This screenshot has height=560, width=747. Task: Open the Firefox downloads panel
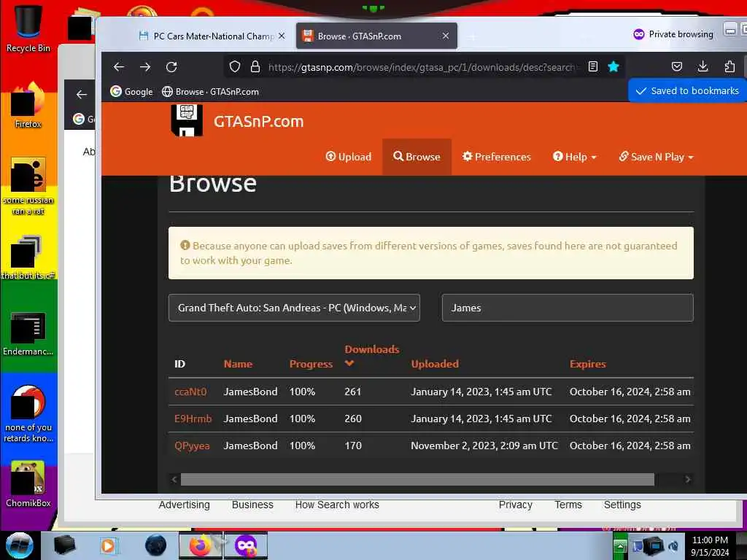tap(703, 66)
